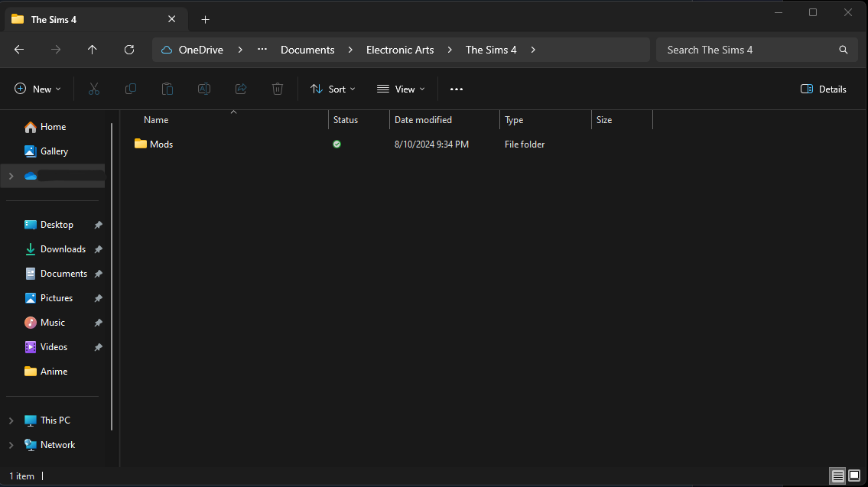
Task: Open chevron after OneDrive in address bar
Action: pyautogui.click(x=240, y=50)
